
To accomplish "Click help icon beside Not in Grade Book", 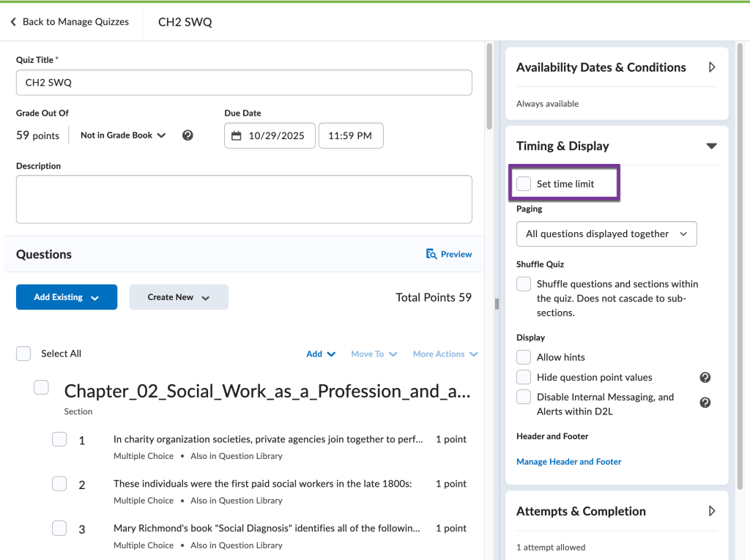I will coord(187,135).
